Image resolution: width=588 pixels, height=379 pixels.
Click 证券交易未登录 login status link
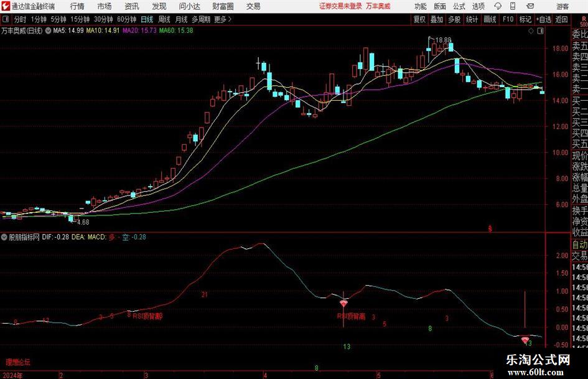tap(340, 6)
